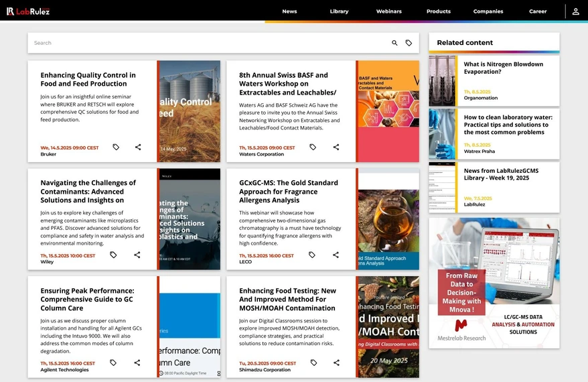Open 8th Annual Swiss BASF Workshop title
Viewport: 588px width, 382px height.
point(287,84)
